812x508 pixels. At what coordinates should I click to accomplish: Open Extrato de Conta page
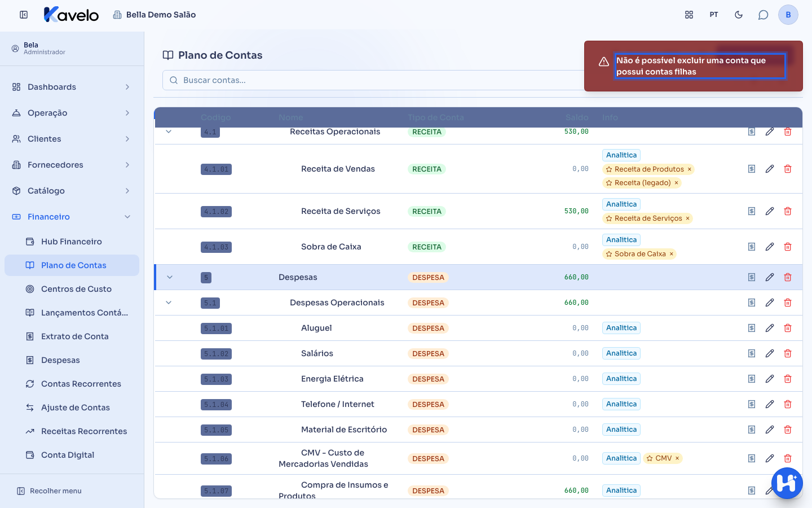pos(72,336)
